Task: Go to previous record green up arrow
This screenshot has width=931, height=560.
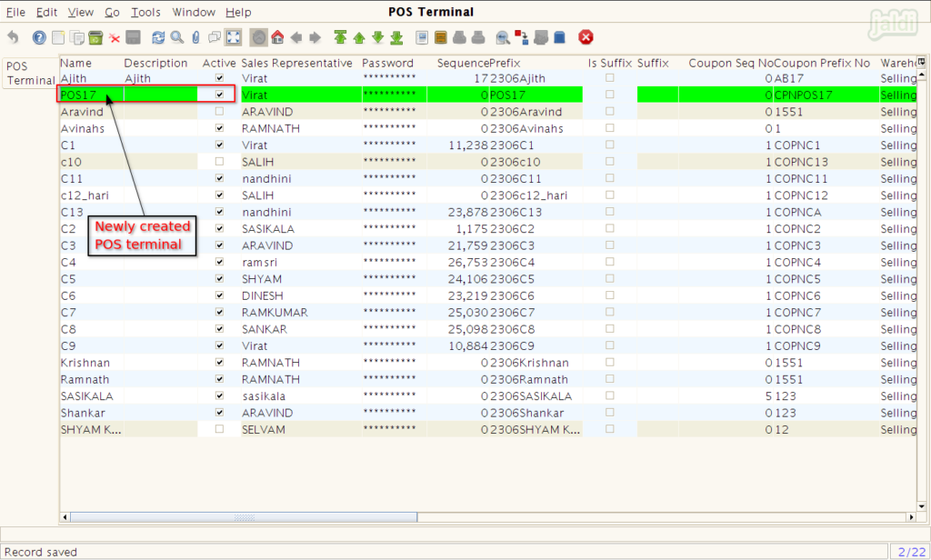Action: tap(359, 38)
